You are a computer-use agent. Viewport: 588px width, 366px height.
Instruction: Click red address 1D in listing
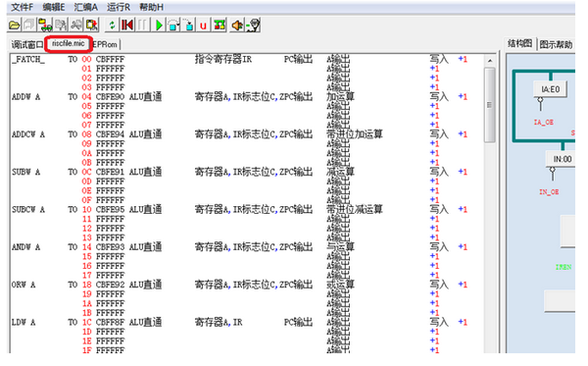coord(86,332)
